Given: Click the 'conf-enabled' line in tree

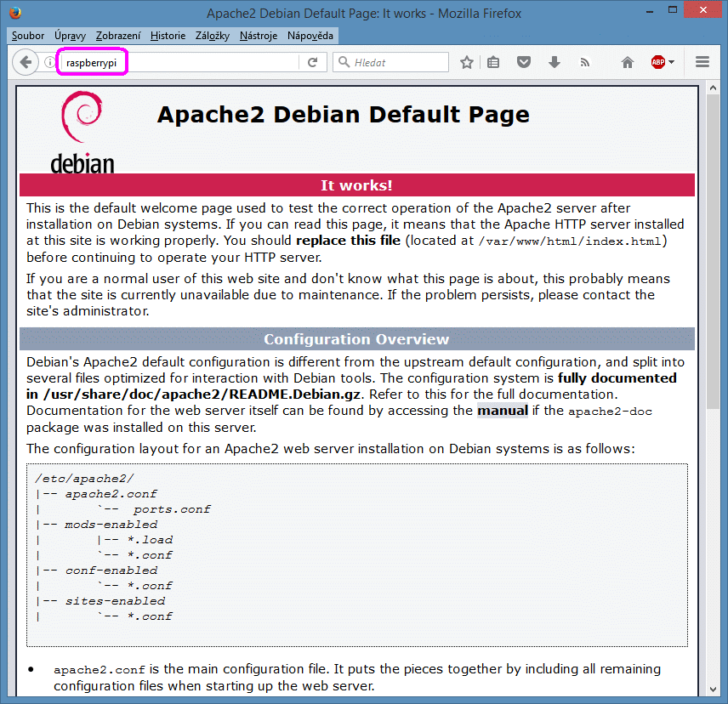Looking at the screenshot, I should tap(111, 571).
